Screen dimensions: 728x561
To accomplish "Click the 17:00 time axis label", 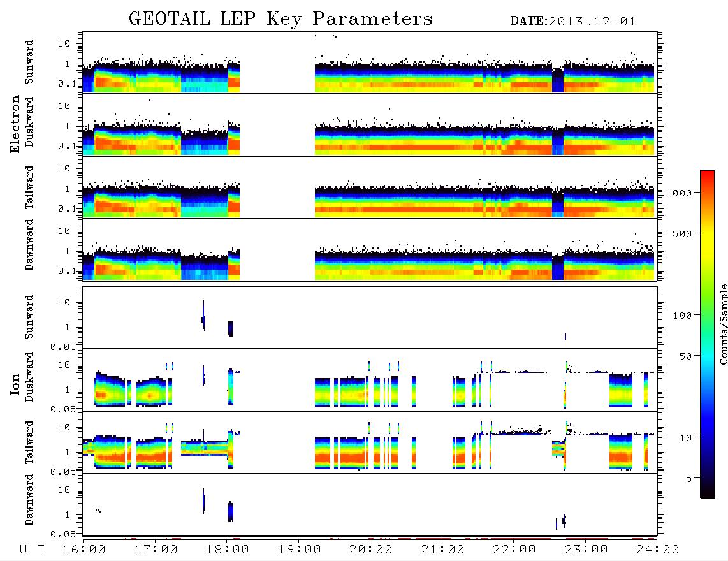I will click(156, 550).
